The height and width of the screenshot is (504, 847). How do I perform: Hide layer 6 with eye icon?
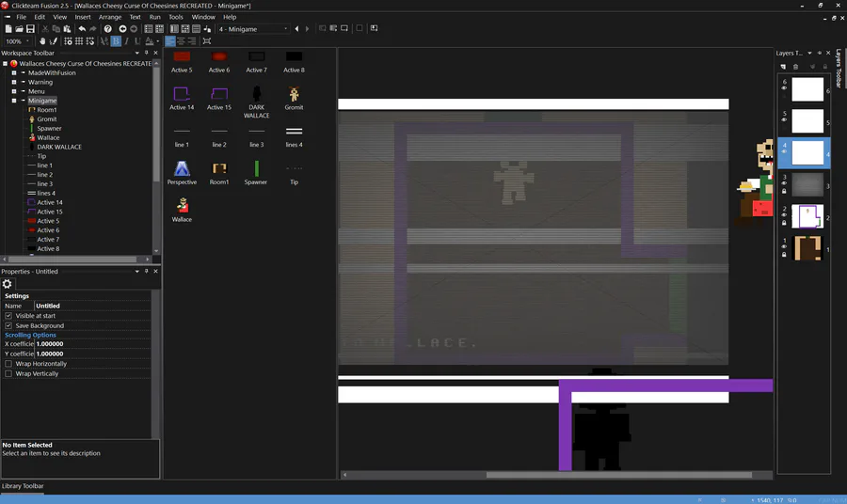tap(784, 88)
